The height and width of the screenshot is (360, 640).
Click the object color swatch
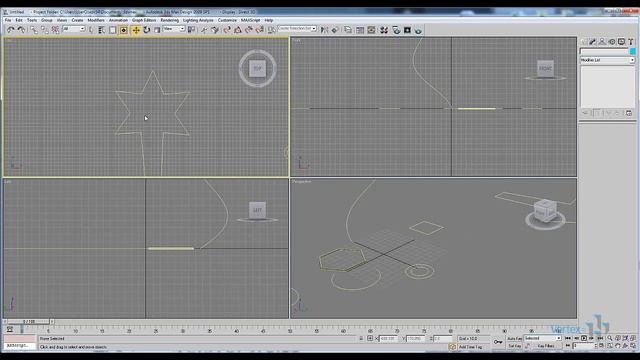coord(632,51)
